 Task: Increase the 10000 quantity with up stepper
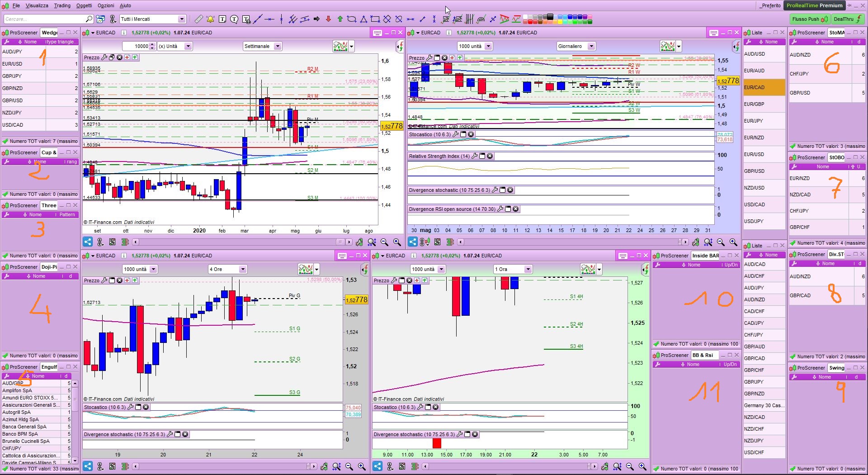click(x=152, y=44)
